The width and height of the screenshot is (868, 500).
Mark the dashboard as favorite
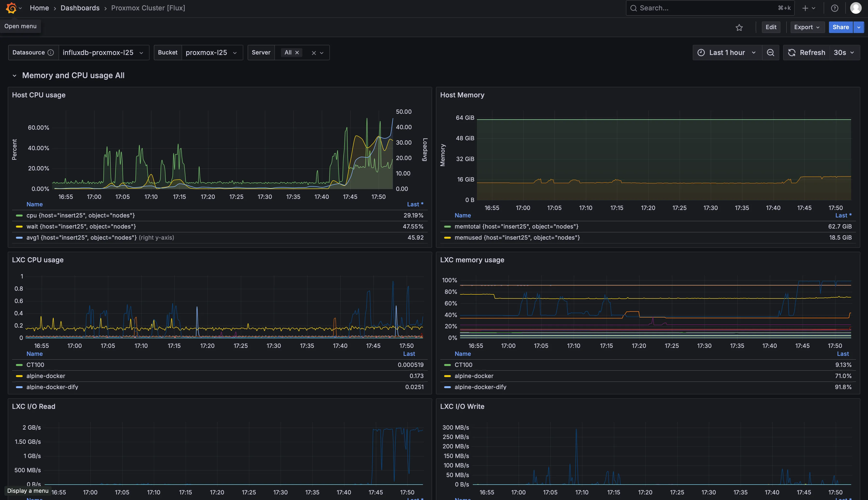(739, 27)
